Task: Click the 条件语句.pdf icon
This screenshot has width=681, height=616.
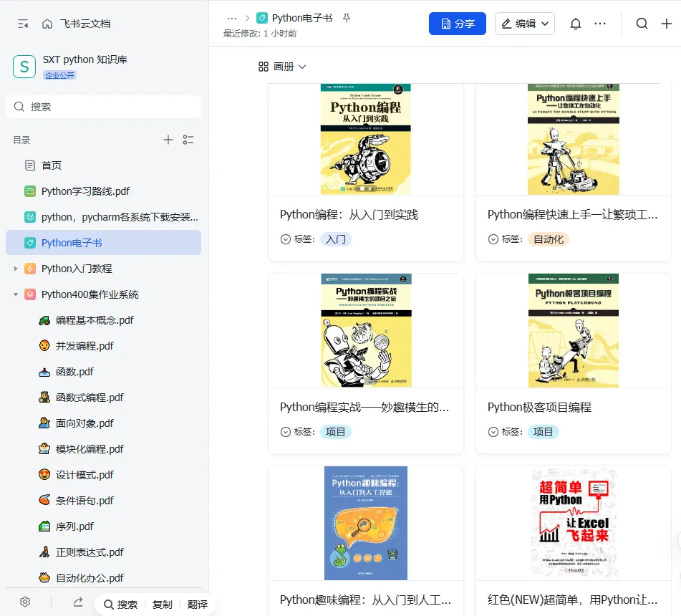Action: point(44,501)
